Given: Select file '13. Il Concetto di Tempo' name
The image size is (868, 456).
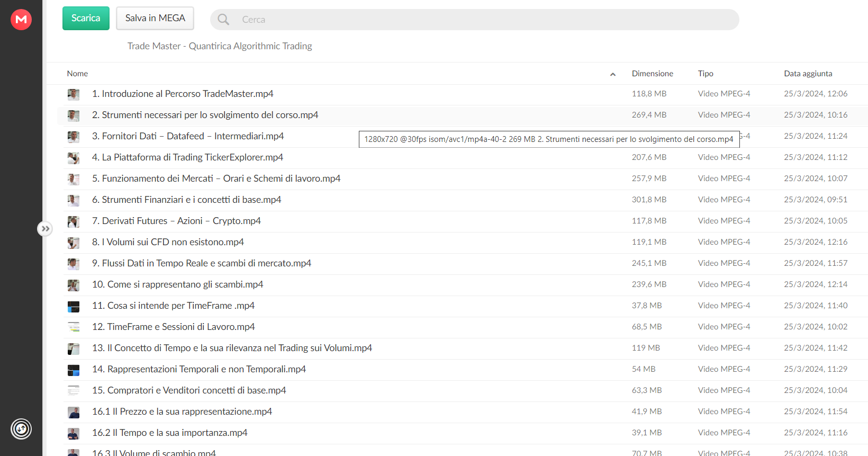Looking at the screenshot, I should [x=232, y=348].
